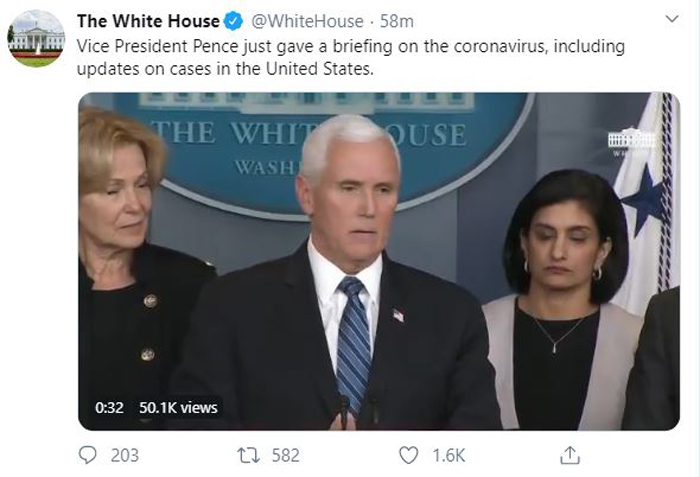
Task: Open the share upload icon
Action: pos(570,455)
